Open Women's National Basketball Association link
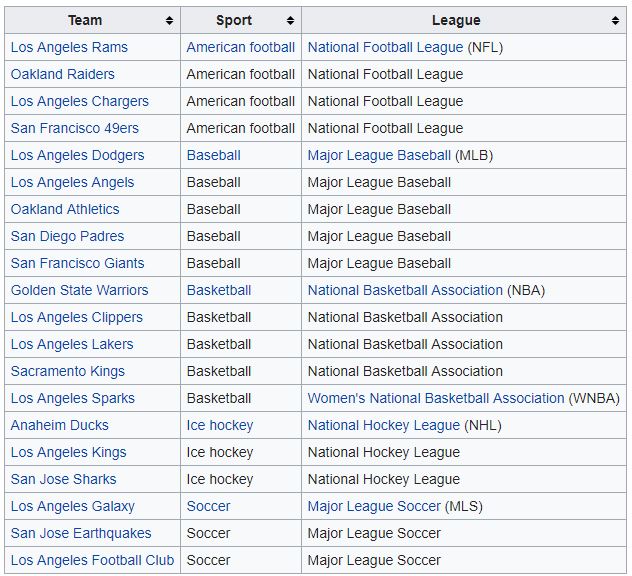The width and height of the screenshot is (632, 576). [x=436, y=398]
